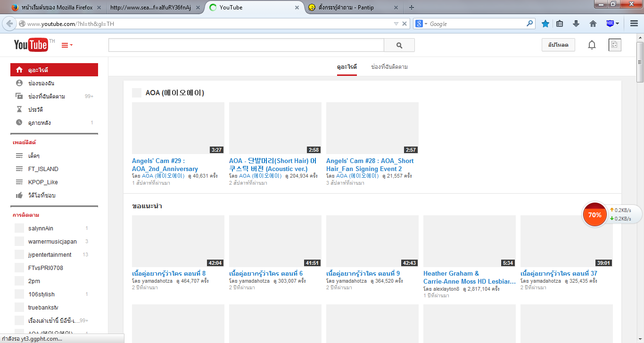Click the hourglass icon beside ประวัติ
Screen dimensions: 644x343
(19, 109)
